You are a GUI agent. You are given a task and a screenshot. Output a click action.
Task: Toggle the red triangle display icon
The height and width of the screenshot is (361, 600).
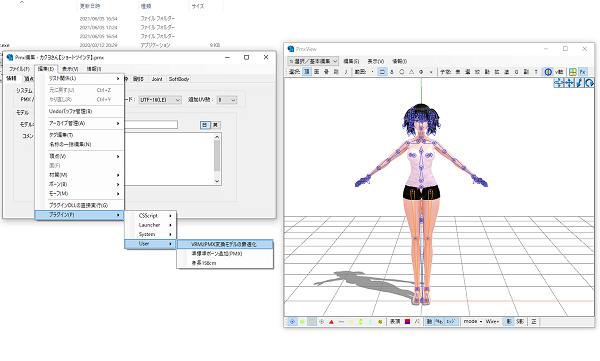tap(331, 322)
